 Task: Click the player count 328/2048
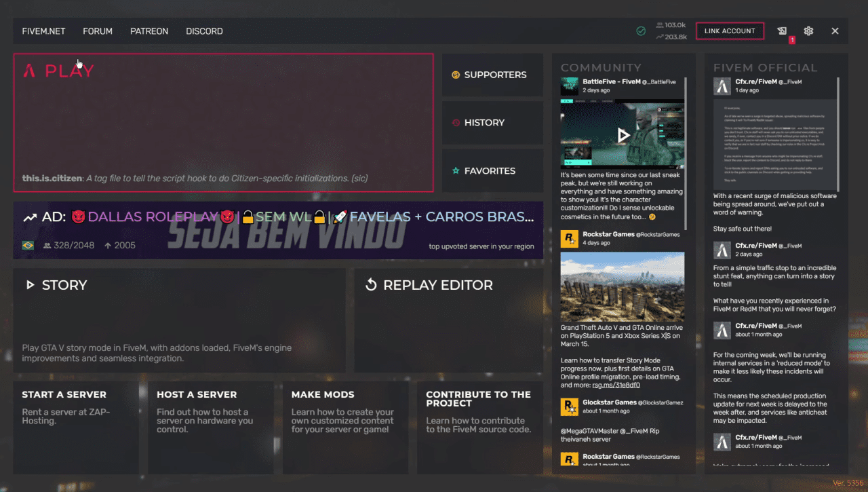coord(69,245)
